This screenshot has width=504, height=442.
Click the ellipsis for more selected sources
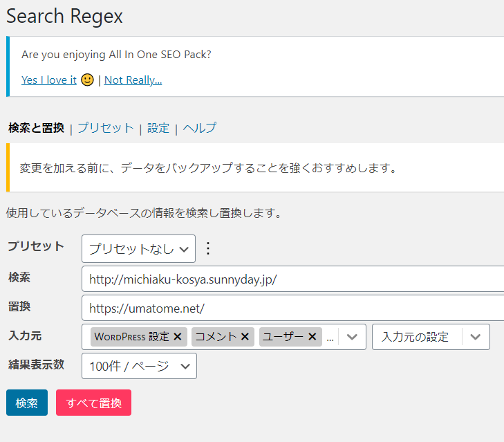[330, 338]
